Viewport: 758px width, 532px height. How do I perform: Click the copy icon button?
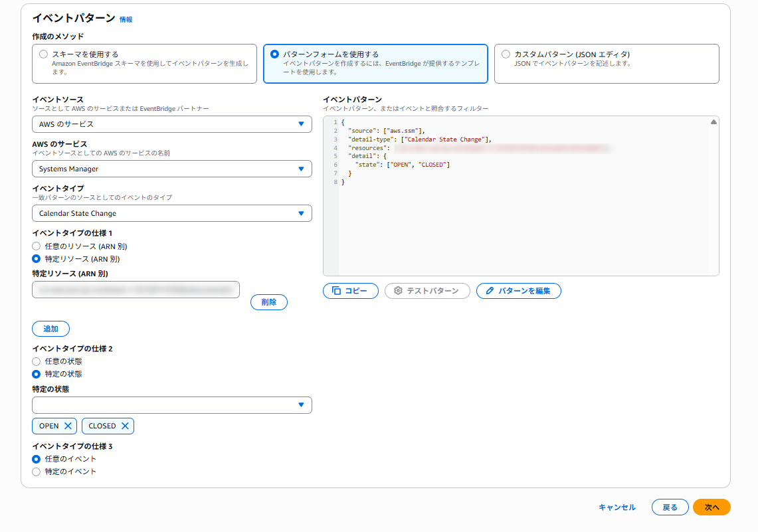(350, 291)
